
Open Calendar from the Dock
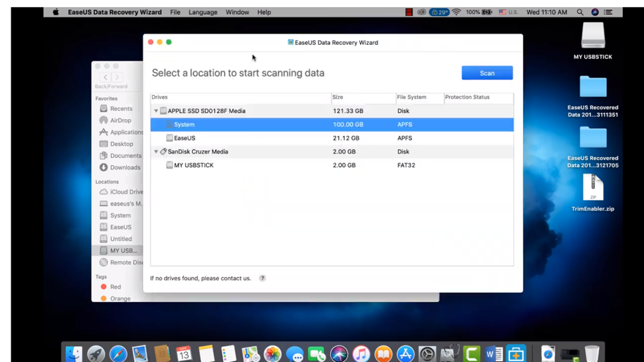pos(184,354)
